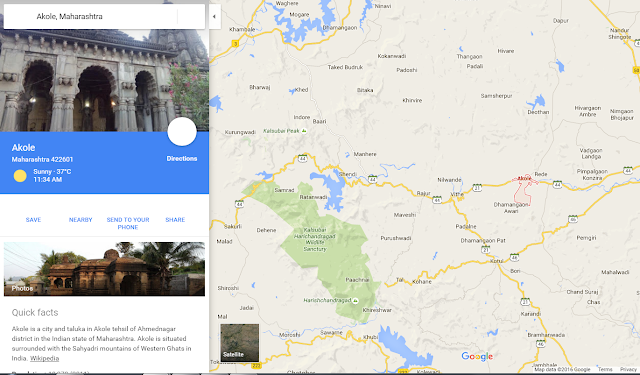Click Kalsubai Harishchandragad Wildlife Sanctuary label
Viewport: 640px width, 375px height.
315,240
